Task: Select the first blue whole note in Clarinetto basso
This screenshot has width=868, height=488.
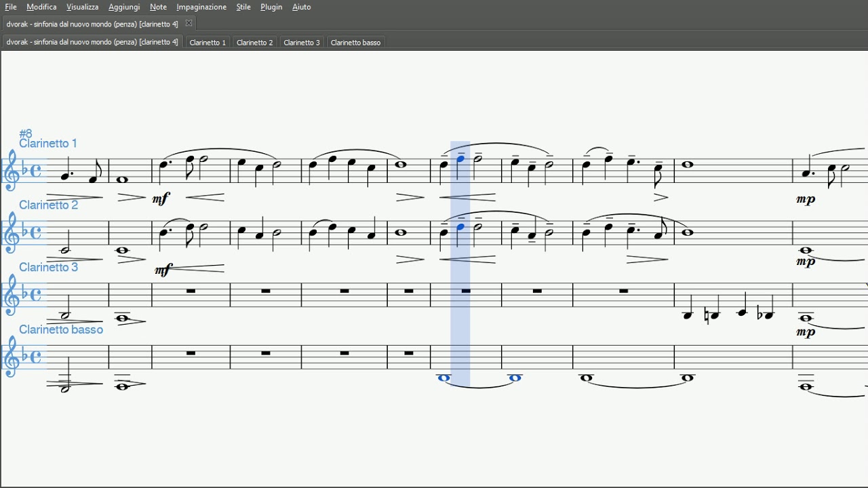Action: (x=444, y=378)
